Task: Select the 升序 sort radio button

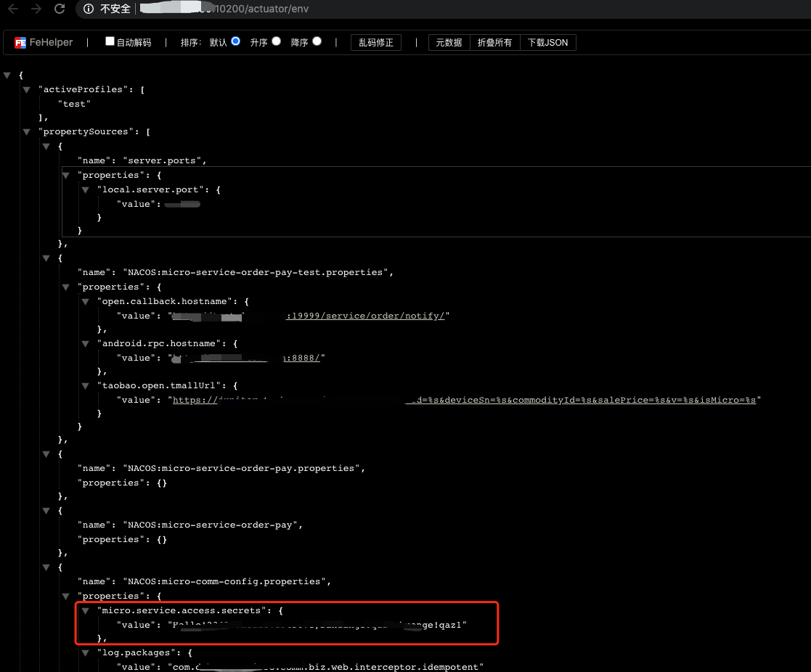Action: click(x=276, y=41)
